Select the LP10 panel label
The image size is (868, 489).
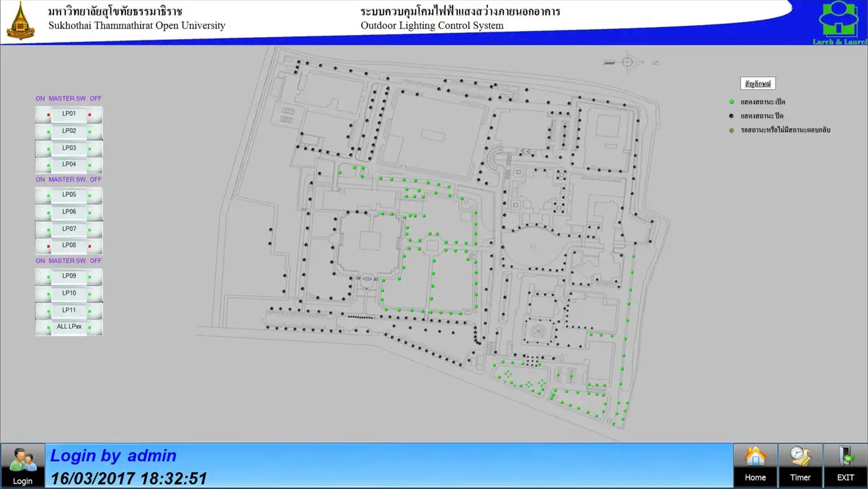pos(69,293)
